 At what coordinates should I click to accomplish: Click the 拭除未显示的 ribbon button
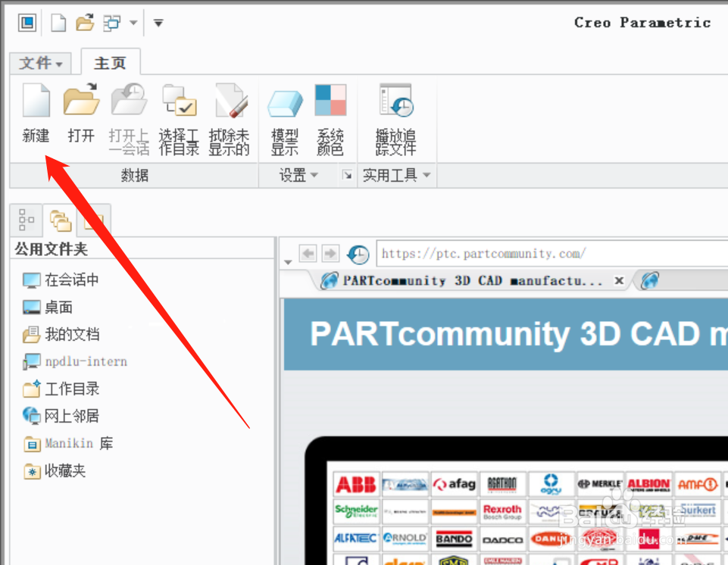[x=229, y=120]
